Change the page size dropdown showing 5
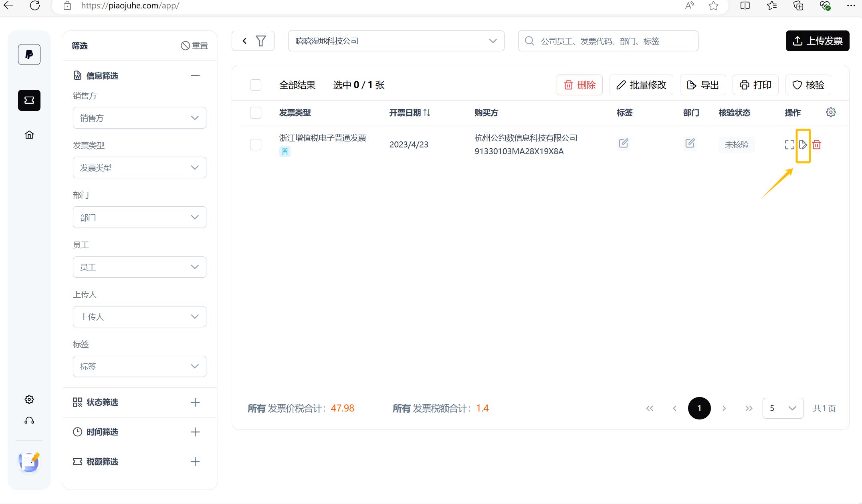The height and width of the screenshot is (504, 862). tap(783, 408)
